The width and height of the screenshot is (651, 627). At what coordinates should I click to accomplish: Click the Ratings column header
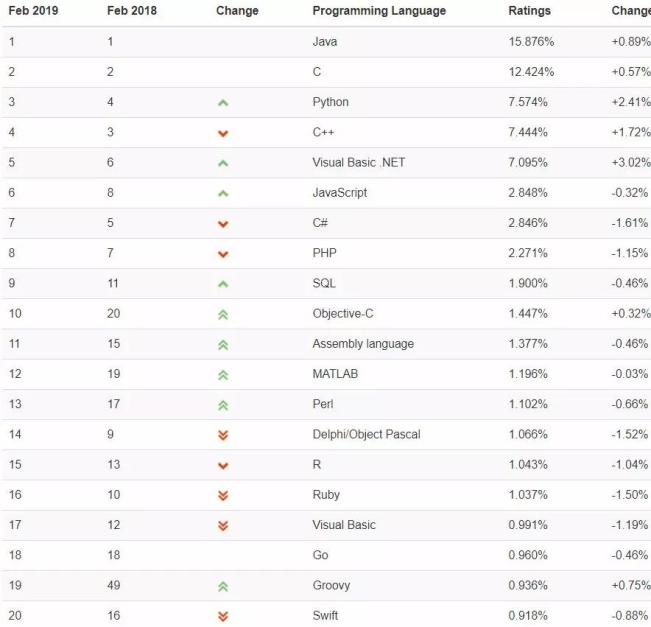529,11
